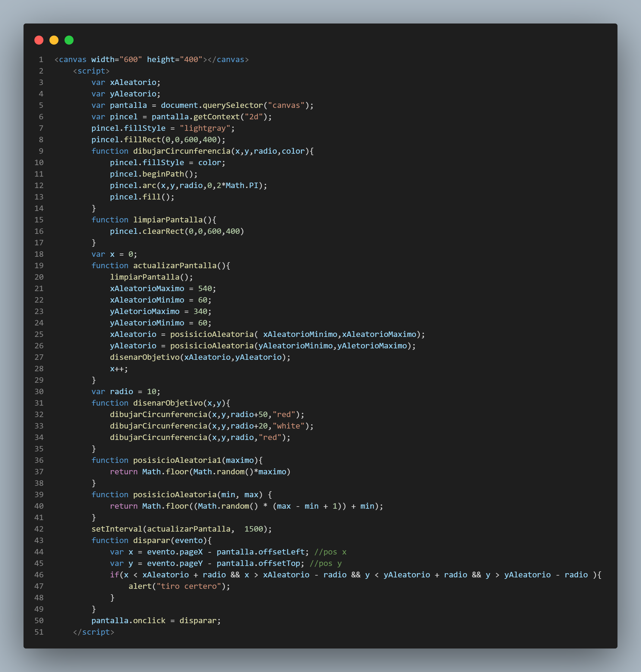Click 'function limpiarPantalla(){' on line 15
Viewport: 641px width, 672px height.
(x=154, y=220)
